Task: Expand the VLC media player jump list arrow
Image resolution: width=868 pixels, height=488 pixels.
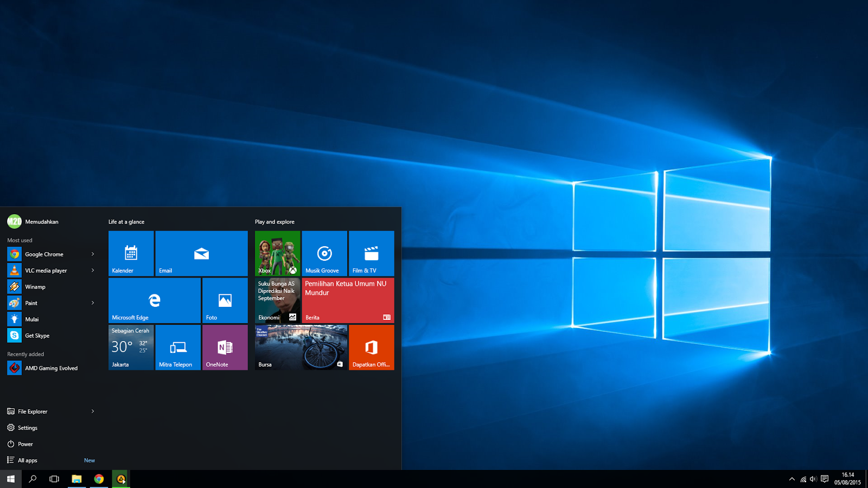Action: click(x=93, y=271)
